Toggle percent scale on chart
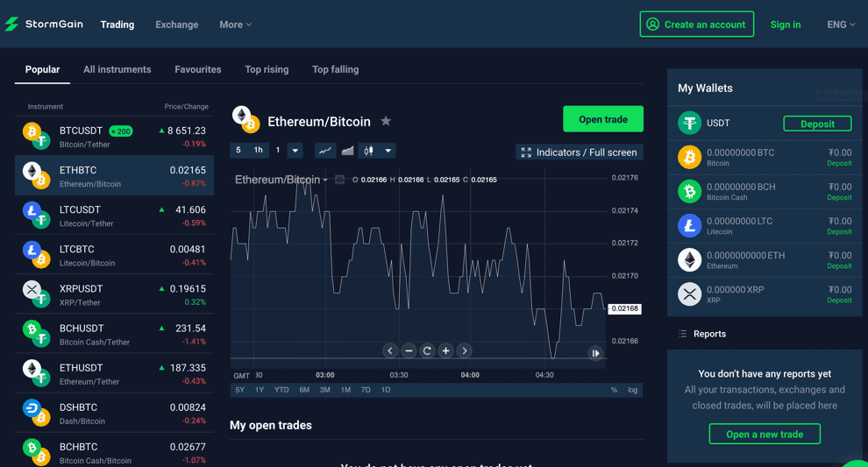Screen dimensions: 868x467 pyautogui.click(x=614, y=390)
